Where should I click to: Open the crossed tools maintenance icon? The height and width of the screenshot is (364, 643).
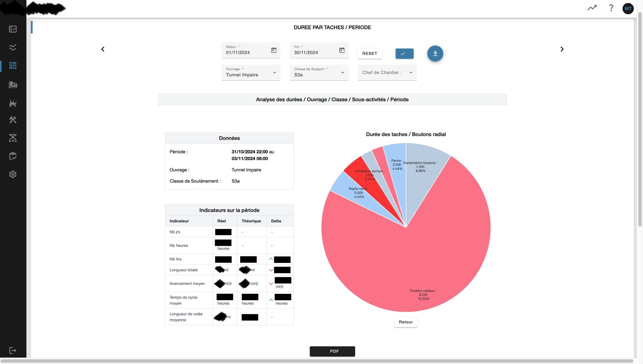click(x=13, y=120)
